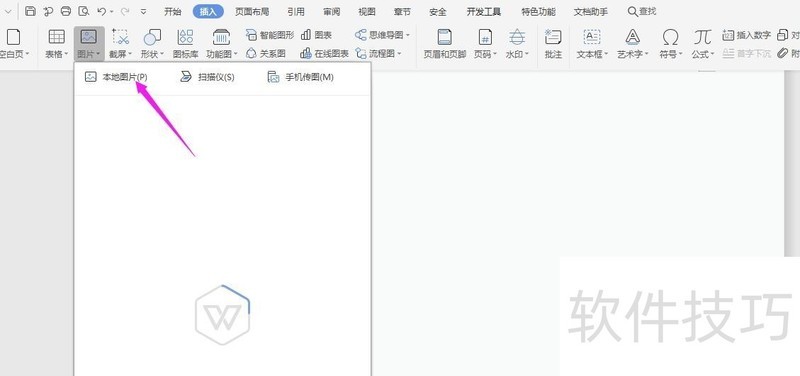Switch to the 开始 tab
800x376 pixels.
pyautogui.click(x=172, y=11)
